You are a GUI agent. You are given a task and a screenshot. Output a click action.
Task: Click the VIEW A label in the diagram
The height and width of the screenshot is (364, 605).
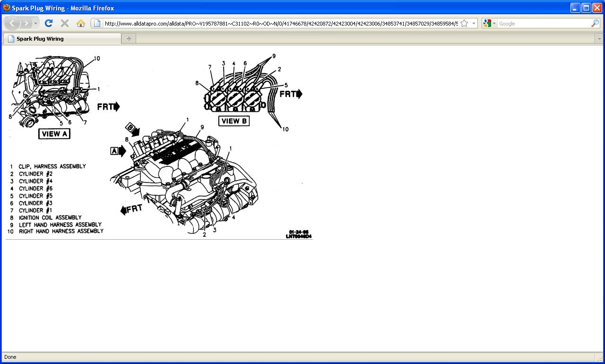click(54, 134)
